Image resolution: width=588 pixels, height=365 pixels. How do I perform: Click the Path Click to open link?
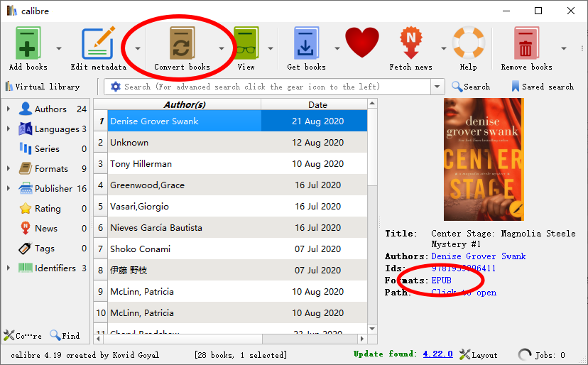point(464,293)
